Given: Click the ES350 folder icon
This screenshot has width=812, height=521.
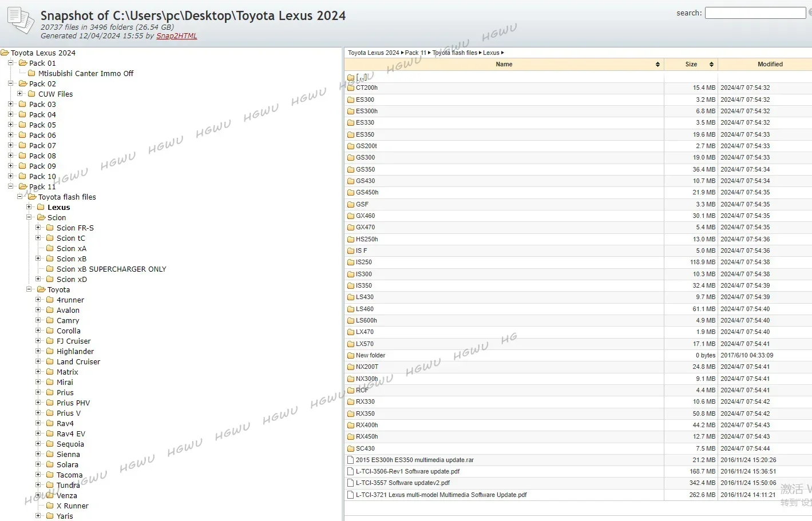Looking at the screenshot, I should click(351, 134).
